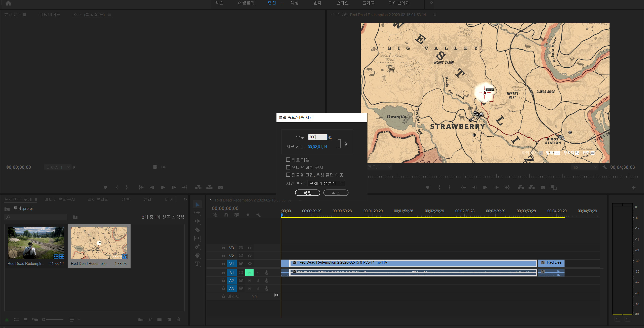Viewport: 644px width, 328px height.
Task: Select the Hand tool in the tools panel
Action: click(197, 255)
